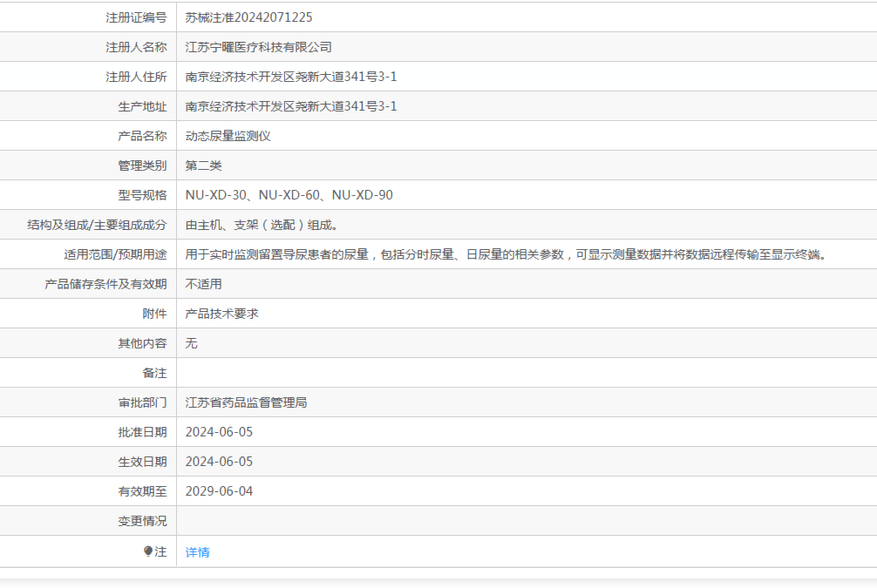
Task: Select product name 动态尿量监测仪
Action: (x=228, y=136)
